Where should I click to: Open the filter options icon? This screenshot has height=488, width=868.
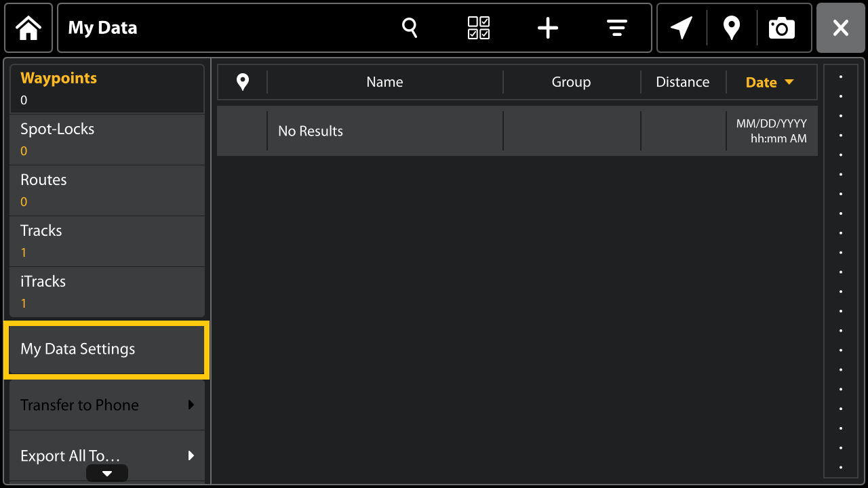616,28
